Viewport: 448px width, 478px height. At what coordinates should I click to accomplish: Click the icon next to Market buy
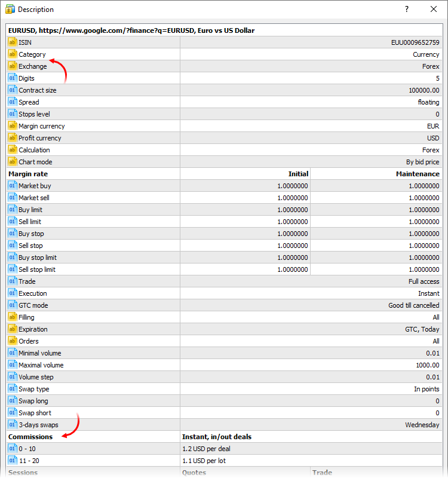pos(13,186)
